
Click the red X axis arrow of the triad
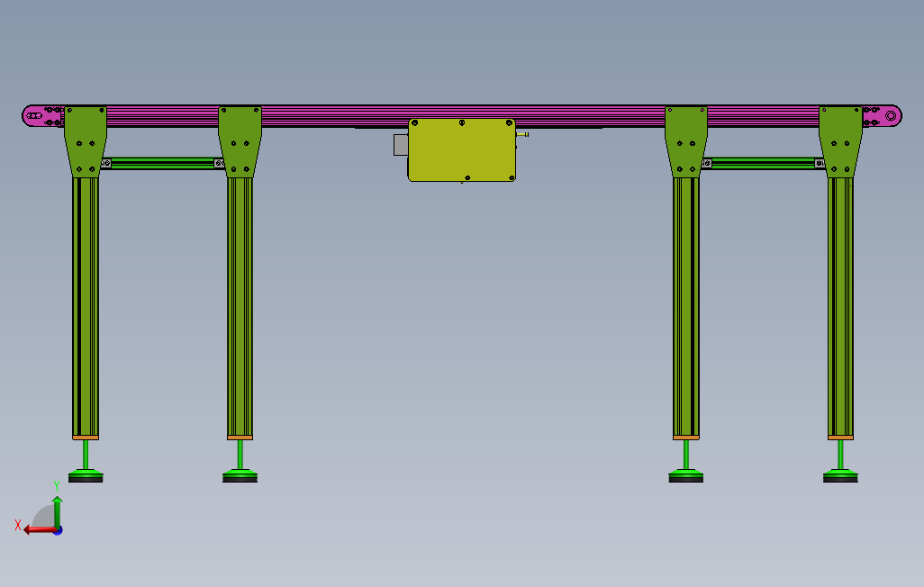click(39, 530)
